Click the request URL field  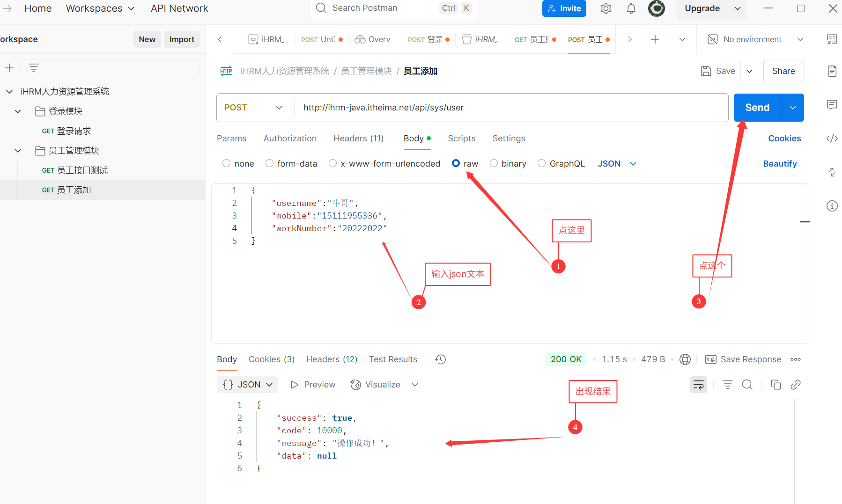coord(510,108)
